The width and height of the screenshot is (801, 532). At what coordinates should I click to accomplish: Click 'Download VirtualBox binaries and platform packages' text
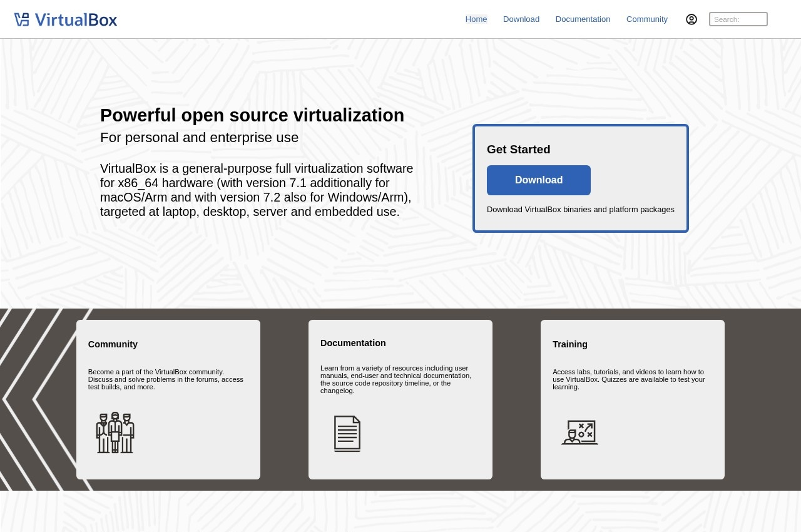click(581, 210)
